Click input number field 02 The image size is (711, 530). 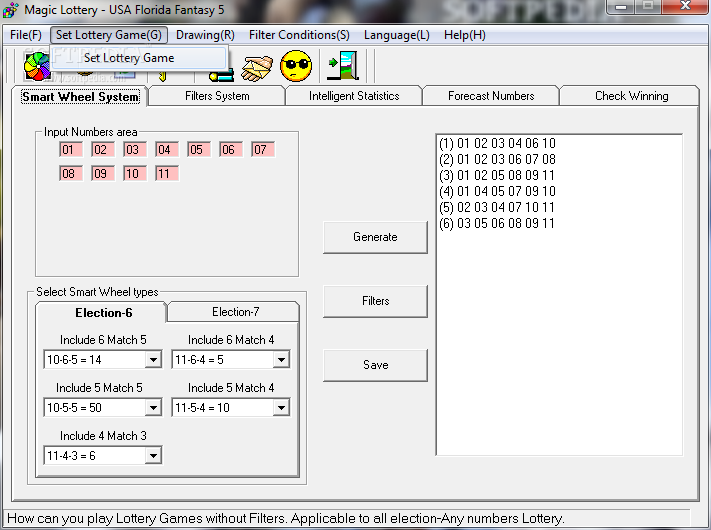coord(103,150)
